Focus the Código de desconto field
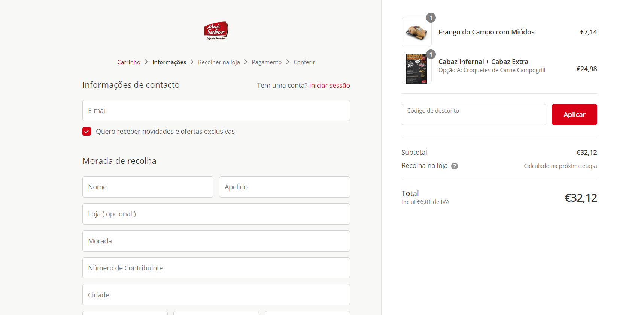 click(x=474, y=114)
